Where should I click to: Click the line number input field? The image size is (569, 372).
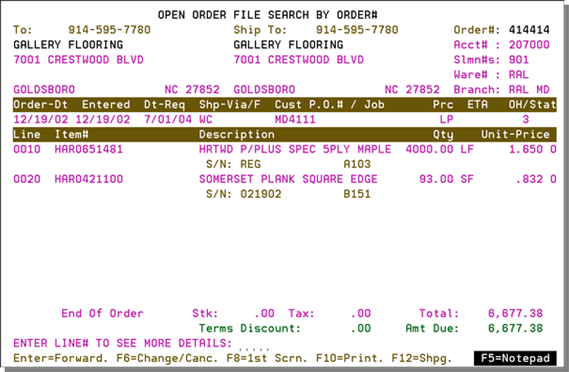point(254,344)
